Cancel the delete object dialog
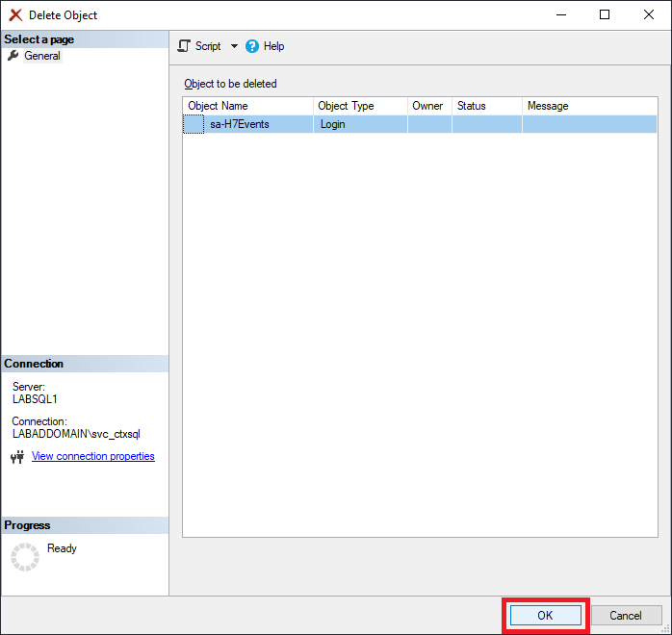672x635 pixels. (x=625, y=616)
